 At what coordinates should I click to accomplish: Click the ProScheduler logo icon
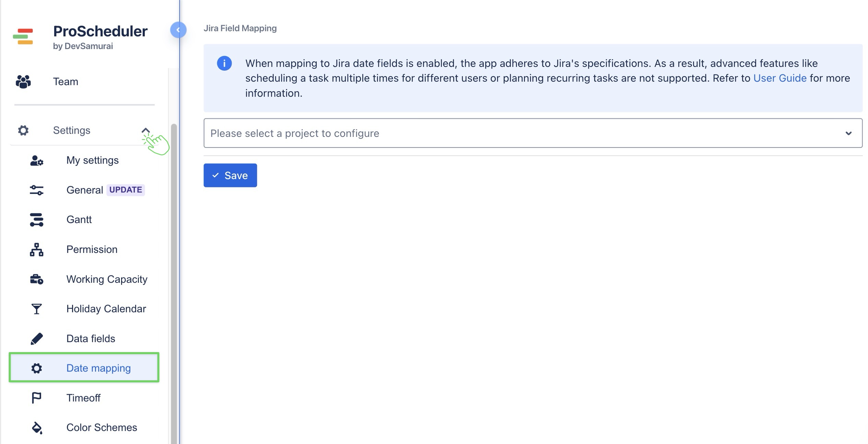[x=23, y=36]
